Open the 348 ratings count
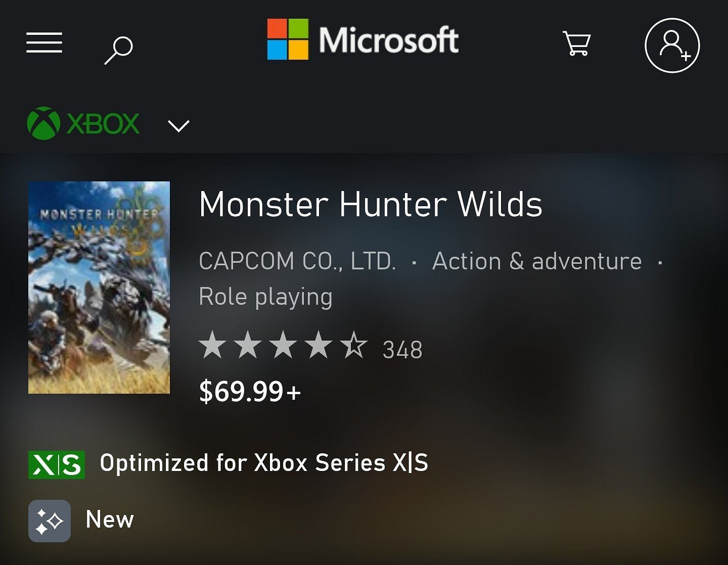The width and height of the screenshot is (728, 565). pyautogui.click(x=402, y=350)
